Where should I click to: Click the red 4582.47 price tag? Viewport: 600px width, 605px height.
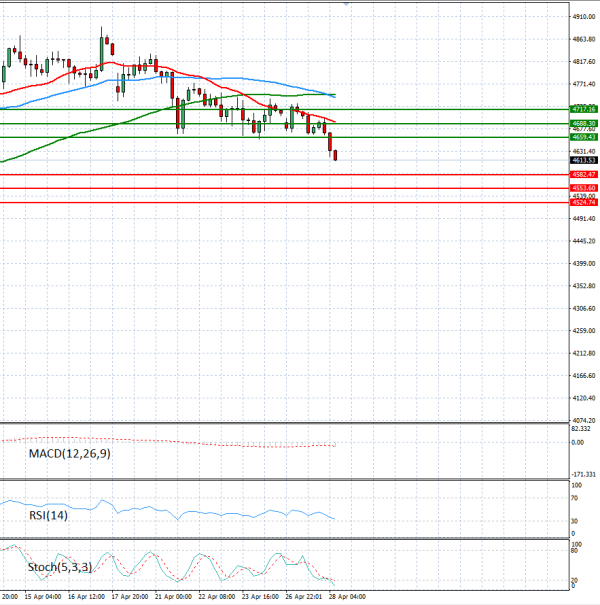click(x=584, y=174)
